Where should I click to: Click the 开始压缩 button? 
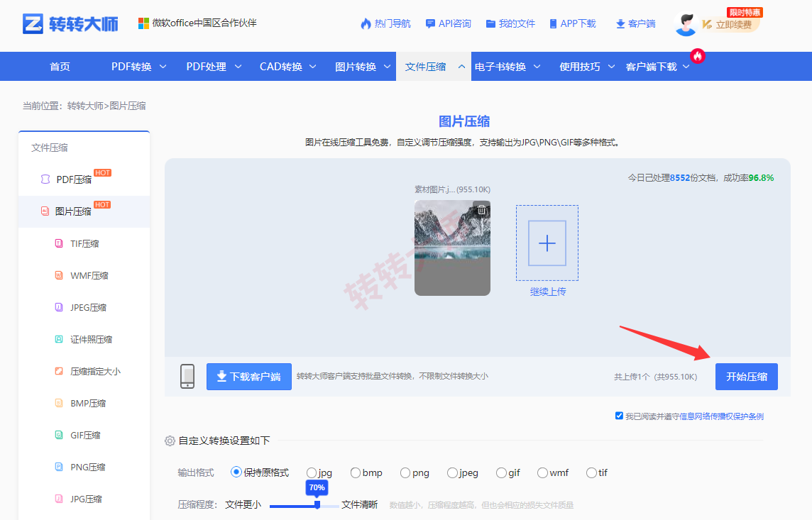[x=746, y=376]
